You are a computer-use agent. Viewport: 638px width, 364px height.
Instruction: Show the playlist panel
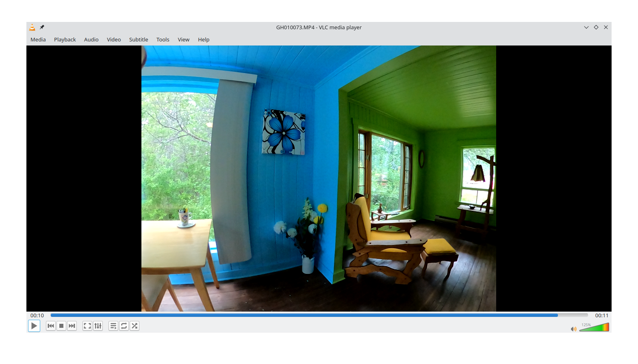point(113,326)
